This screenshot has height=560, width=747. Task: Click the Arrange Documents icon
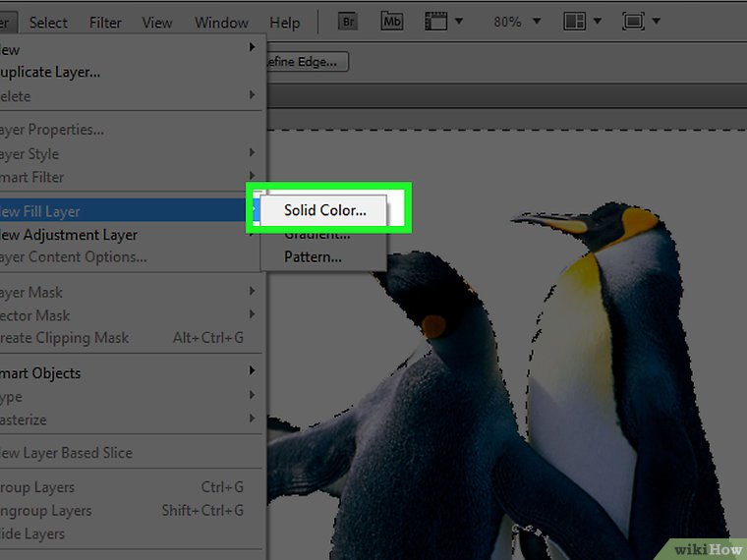pos(581,22)
